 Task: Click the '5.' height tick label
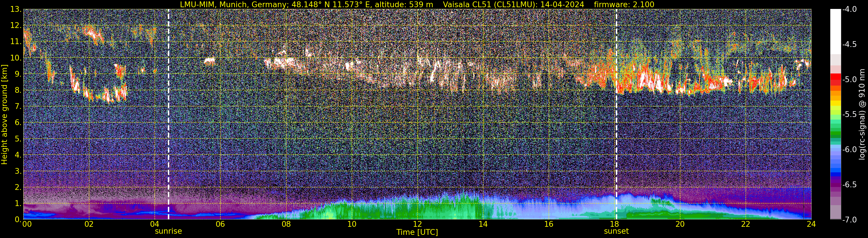pos(18,139)
